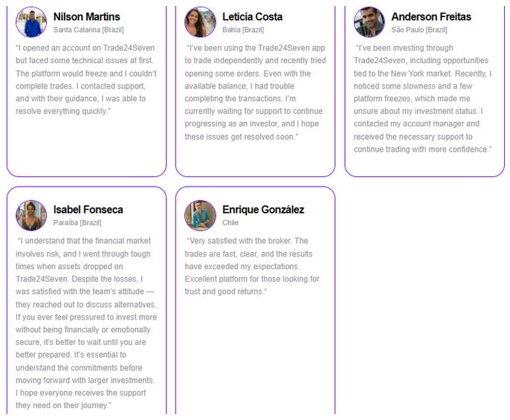Viewport: 510px width, 420px height.
Task: Select the Nilson Martins name heading
Action: [x=86, y=16]
